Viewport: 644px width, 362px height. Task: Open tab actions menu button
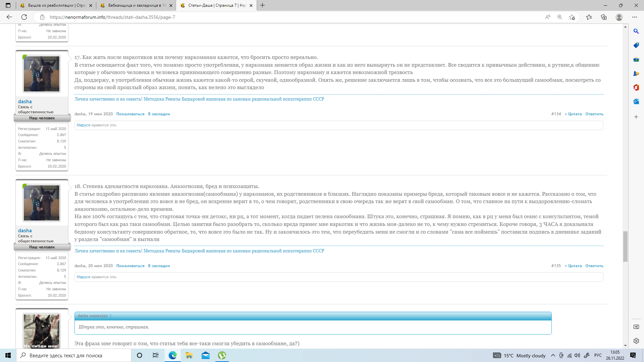(x=8, y=5)
